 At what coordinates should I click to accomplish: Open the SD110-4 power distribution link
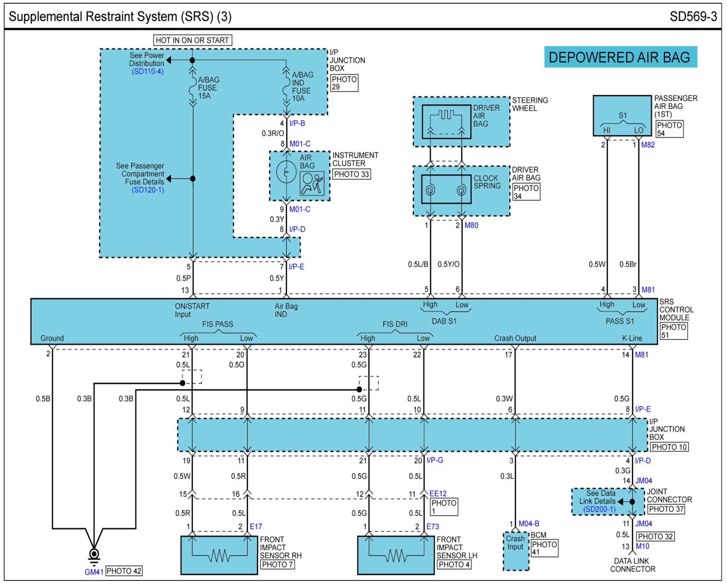pyautogui.click(x=147, y=71)
